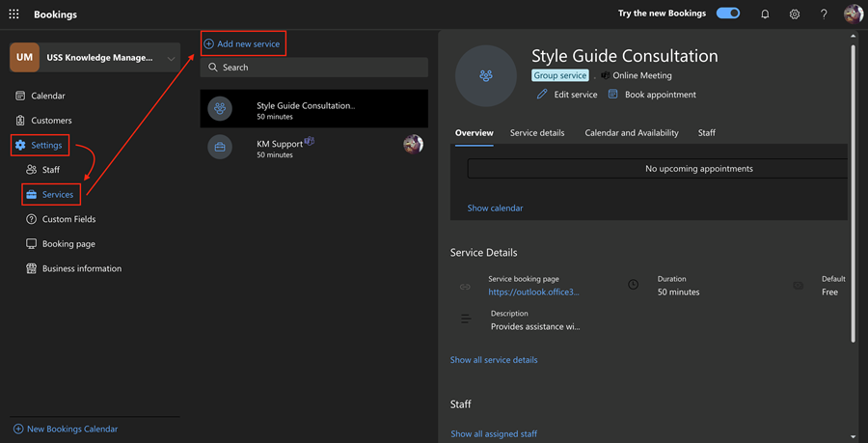The height and width of the screenshot is (443, 868).
Task: Click Show all service details
Action: pos(494,360)
